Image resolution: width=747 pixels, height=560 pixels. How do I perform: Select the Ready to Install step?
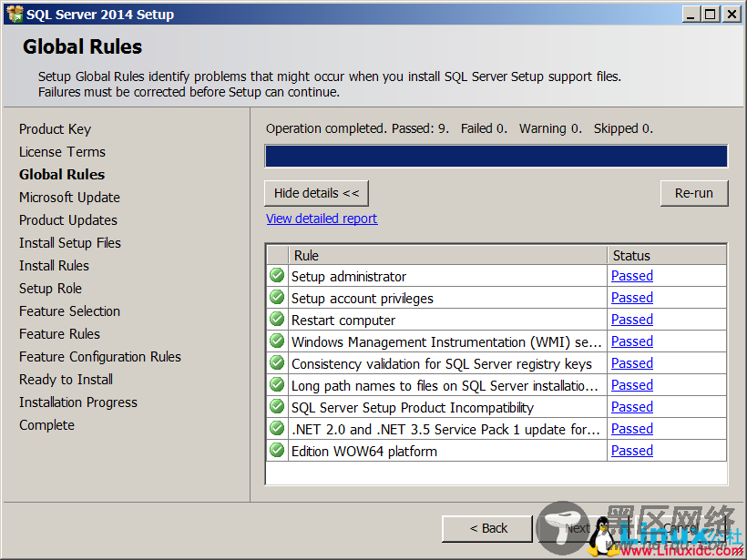coord(66,380)
